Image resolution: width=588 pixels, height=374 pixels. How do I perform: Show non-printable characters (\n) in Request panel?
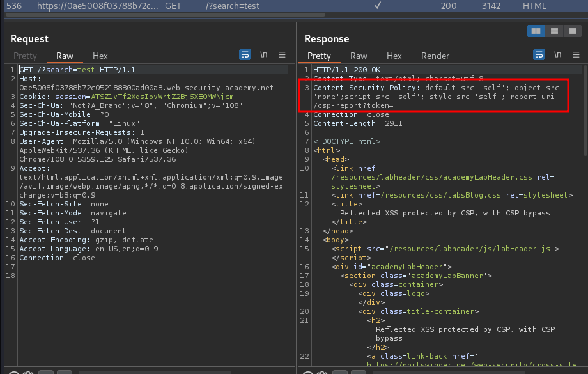click(263, 55)
